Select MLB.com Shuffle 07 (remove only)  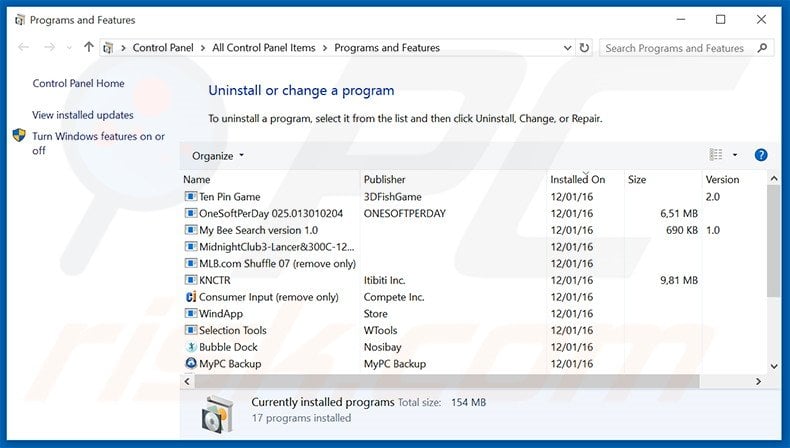pyautogui.click(x=277, y=263)
